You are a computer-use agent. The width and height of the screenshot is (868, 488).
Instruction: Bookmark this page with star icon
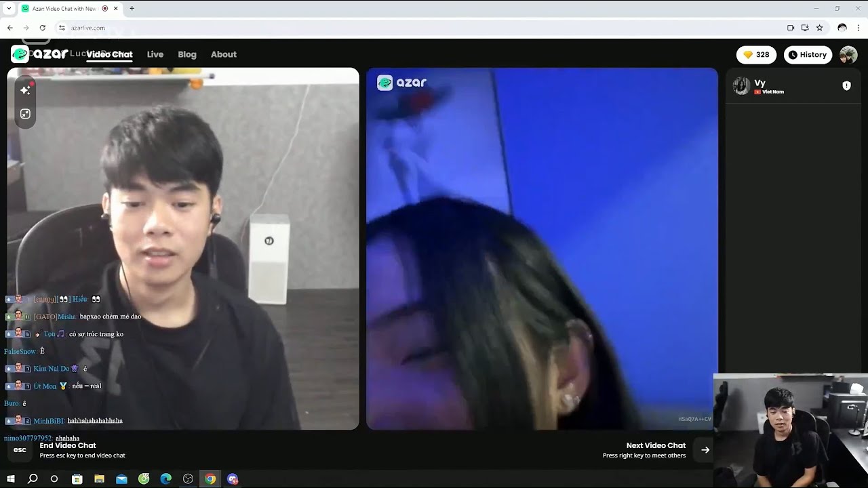pos(819,28)
